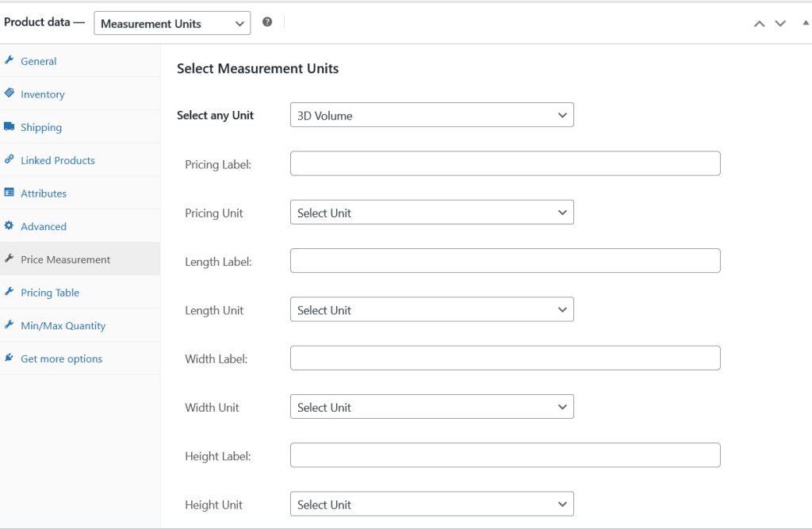
Task: Click the help question mark icon
Action: coord(267,22)
